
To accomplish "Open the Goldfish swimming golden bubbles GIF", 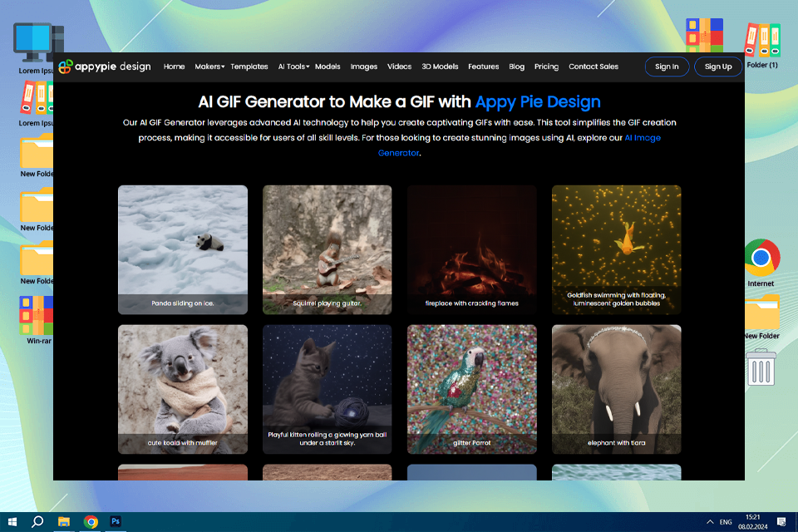I will (x=616, y=249).
